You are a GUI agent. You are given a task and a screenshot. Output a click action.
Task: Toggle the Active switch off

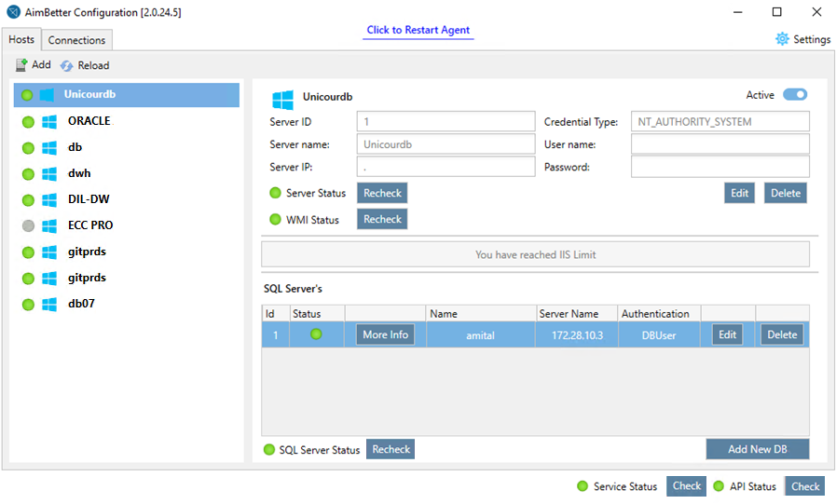pyautogui.click(x=795, y=95)
